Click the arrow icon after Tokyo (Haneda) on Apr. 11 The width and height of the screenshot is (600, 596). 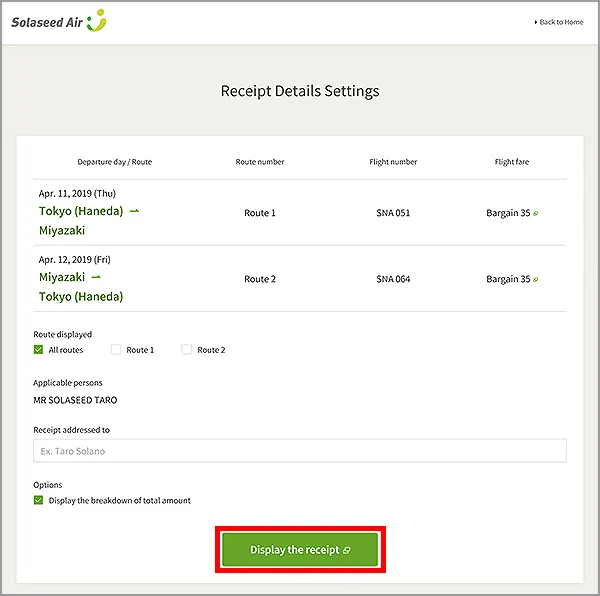click(135, 211)
